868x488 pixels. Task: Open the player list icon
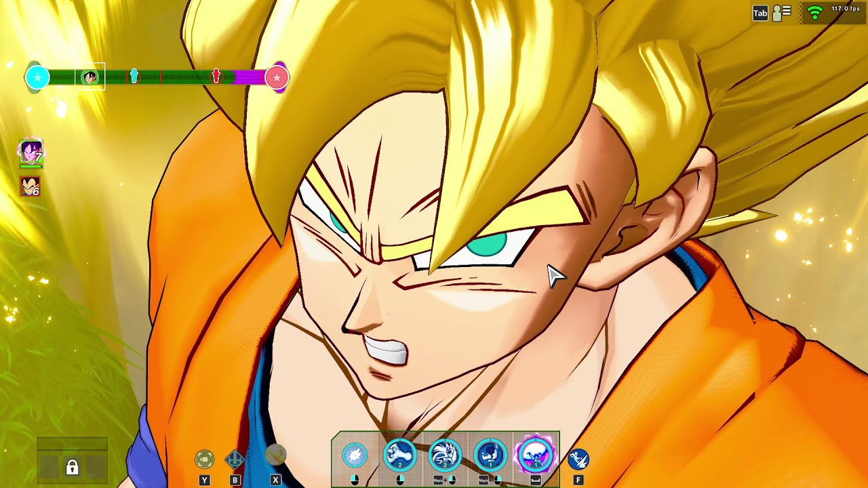[782, 14]
